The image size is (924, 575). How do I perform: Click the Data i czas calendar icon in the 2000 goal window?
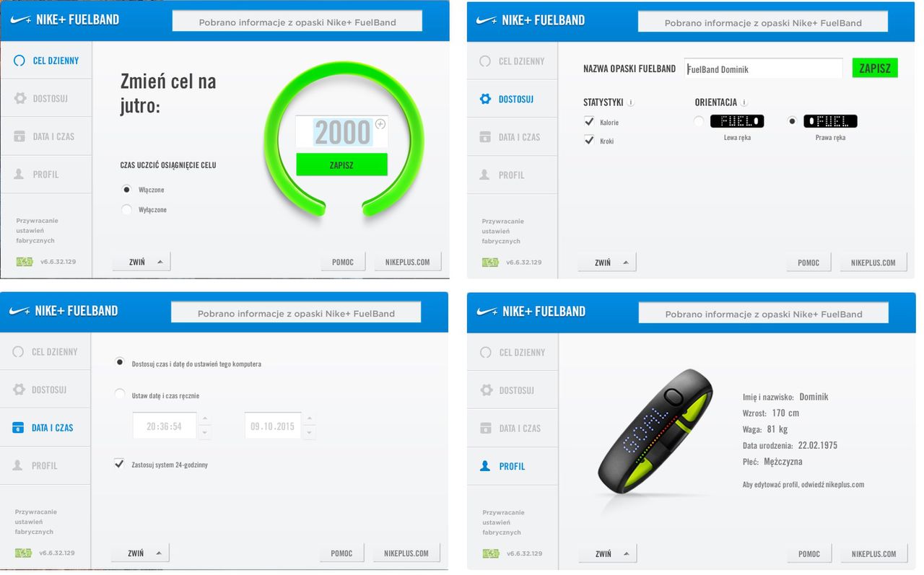19,136
